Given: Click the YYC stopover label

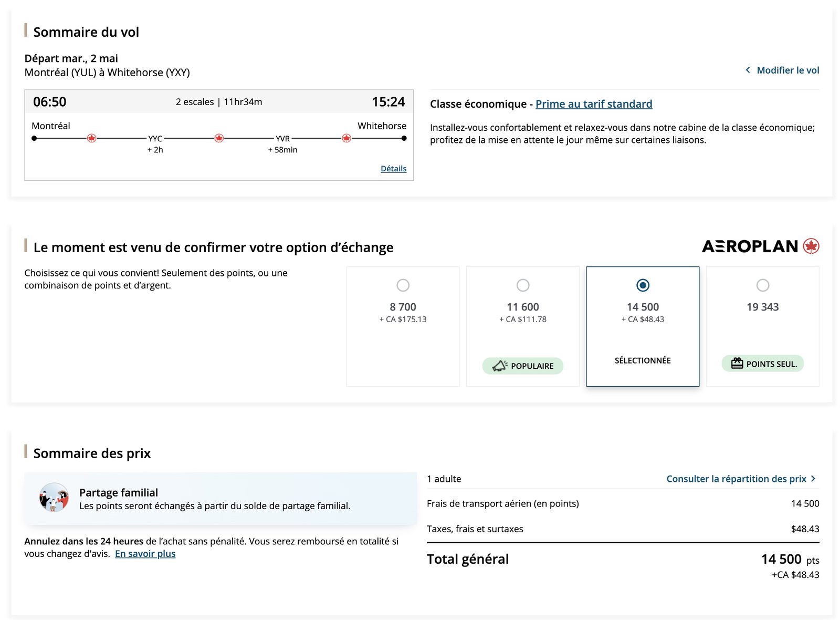Looking at the screenshot, I should coord(155,139).
